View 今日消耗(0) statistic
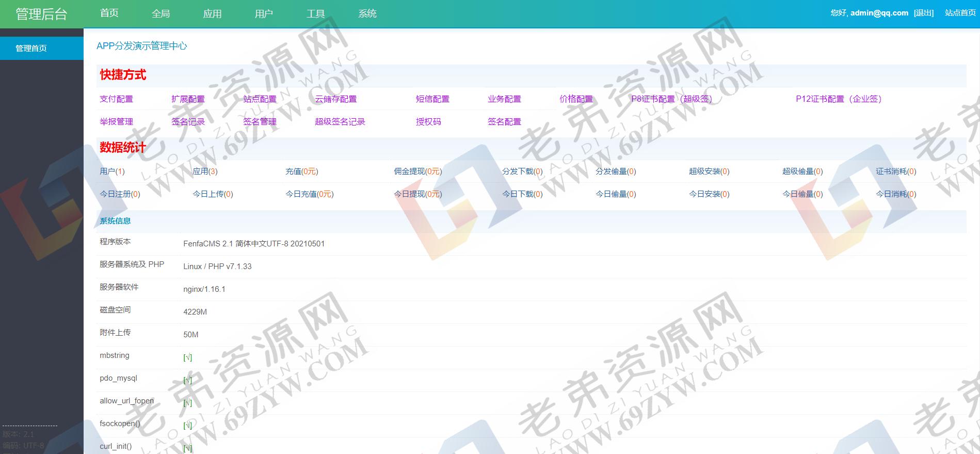Image resolution: width=980 pixels, height=454 pixels. pos(896,194)
